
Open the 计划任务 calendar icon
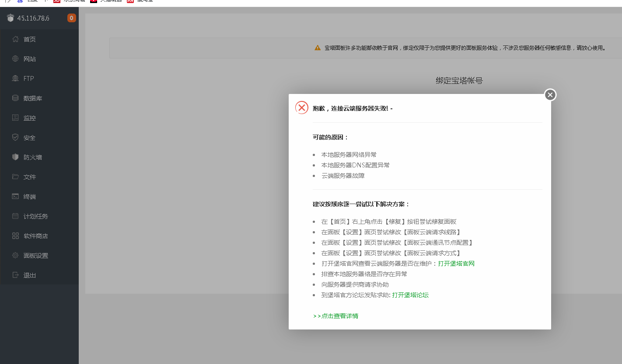coord(15,216)
